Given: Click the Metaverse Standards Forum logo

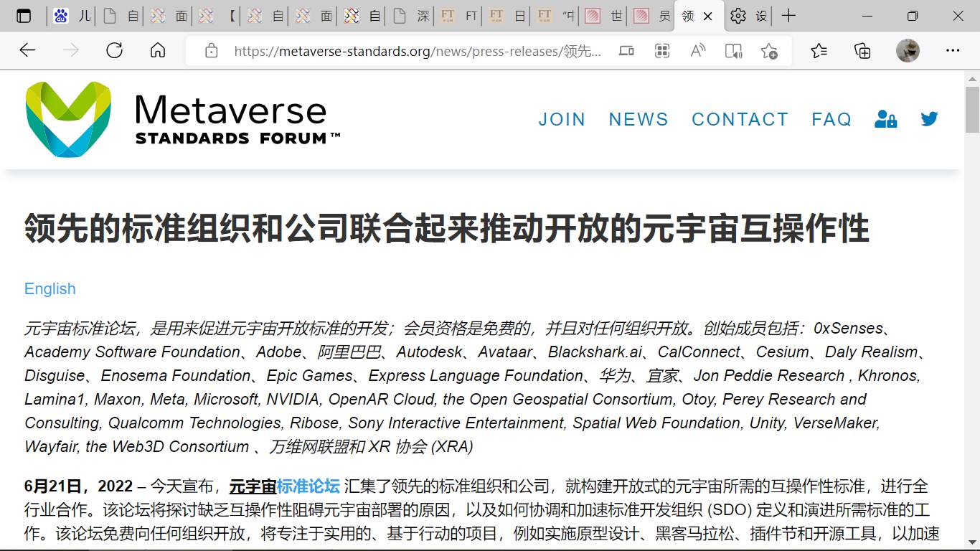Looking at the screenshot, I should (183, 119).
